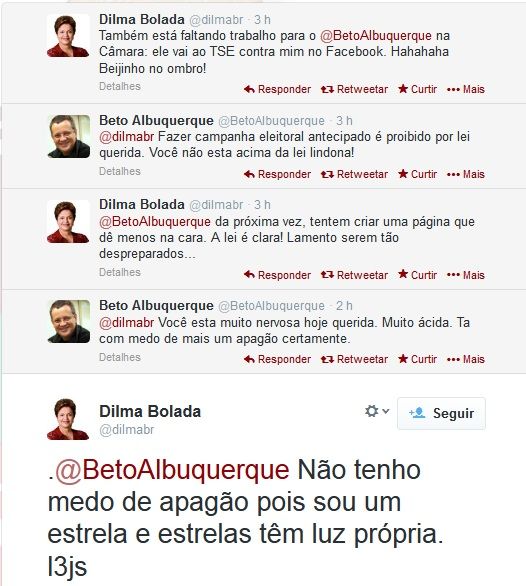The width and height of the screenshot is (526, 586).
Task: Retweet Beto's 'campanha eleitoral antecipado' tweet
Action: click(354, 174)
